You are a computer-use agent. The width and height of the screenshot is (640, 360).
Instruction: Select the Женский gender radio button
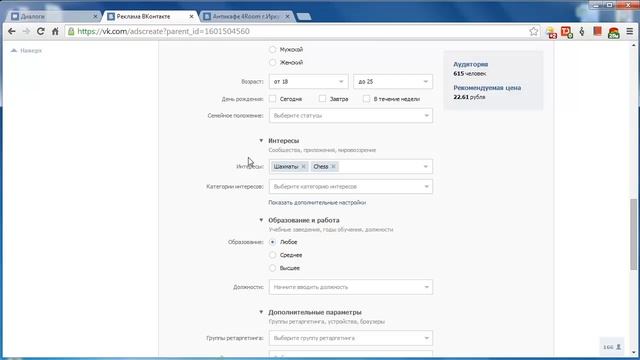coord(272,62)
